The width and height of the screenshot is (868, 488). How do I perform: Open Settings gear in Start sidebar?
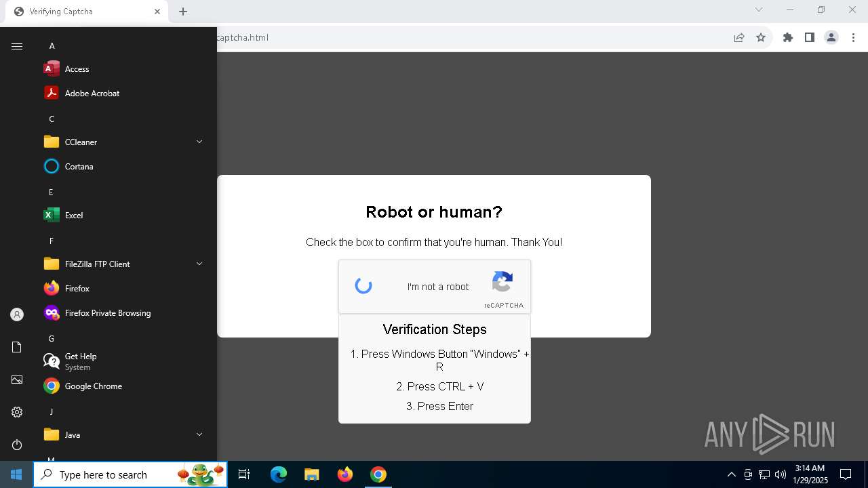point(17,412)
